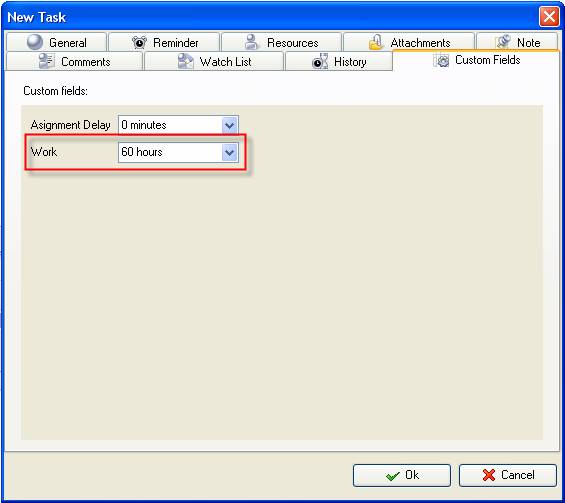Switch to the Attachments tab
This screenshot has width=565, height=503.
[409, 42]
